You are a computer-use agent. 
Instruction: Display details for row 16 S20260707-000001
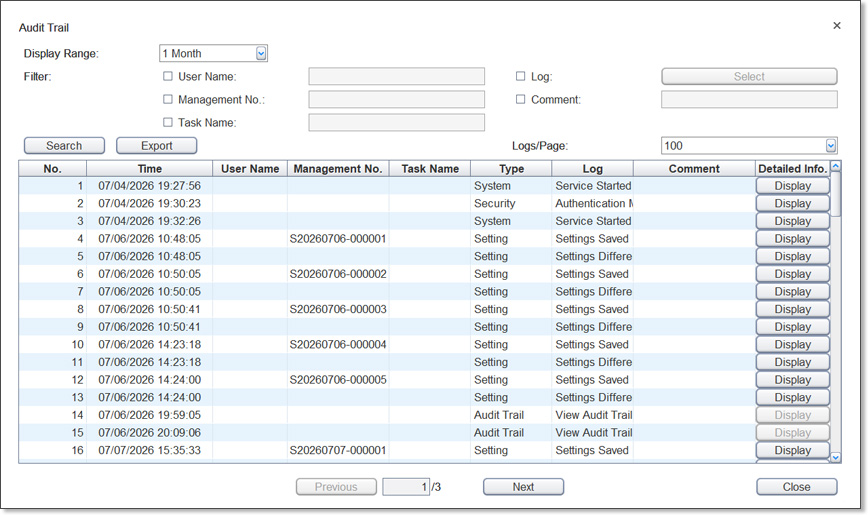tap(793, 450)
